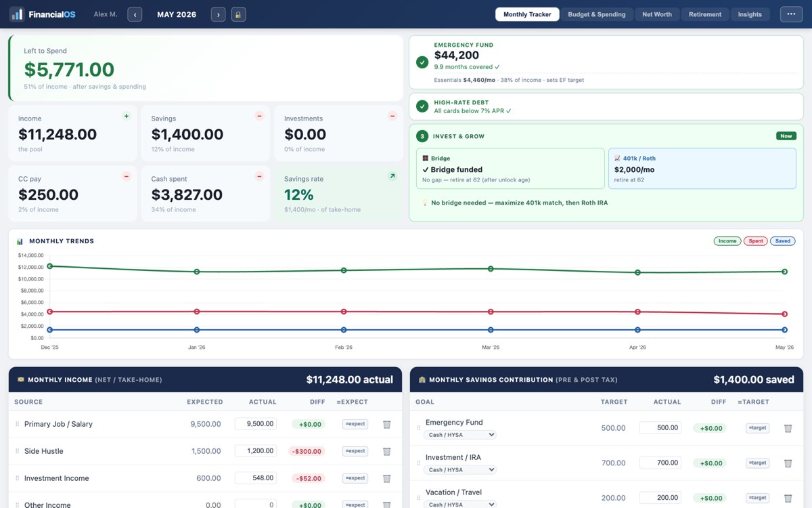
Task: Edit Primary Job actual amount 9,500.00 field
Action: point(256,424)
